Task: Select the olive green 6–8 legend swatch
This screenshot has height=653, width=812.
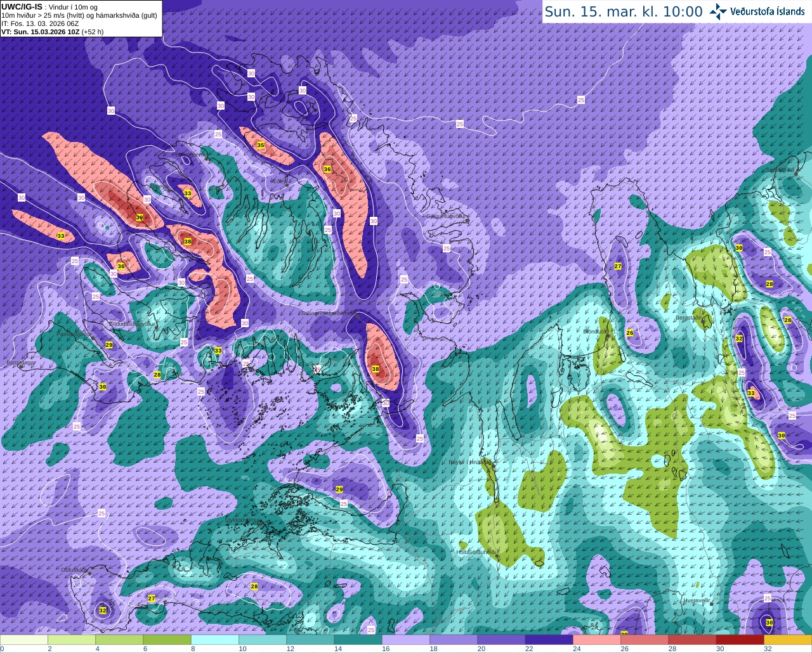Action: tap(167, 639)
